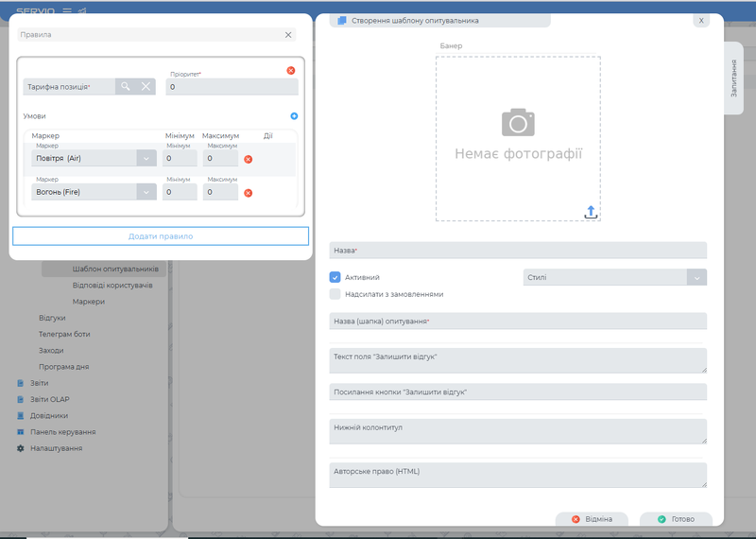
Task: Click Мінімум field in Вогонь (Fire) row
Action: point(180,192)
